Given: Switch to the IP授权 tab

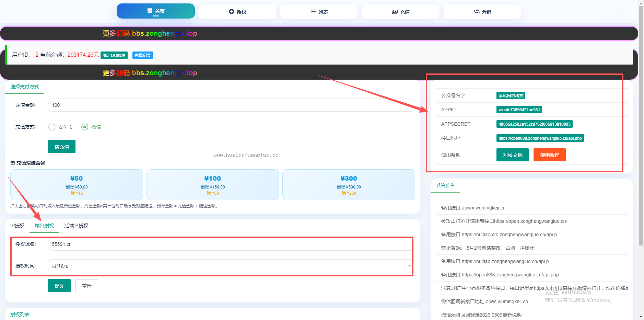Looking at the screenshot, I should [17, 226].
